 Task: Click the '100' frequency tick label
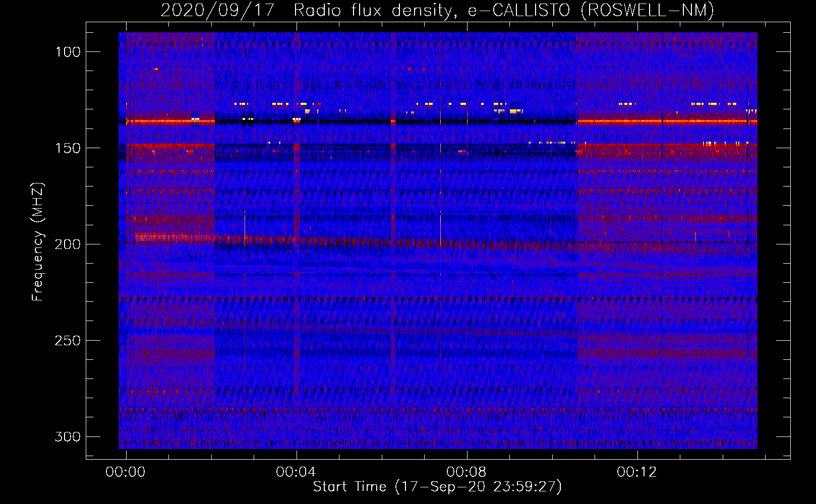point(68,52)
